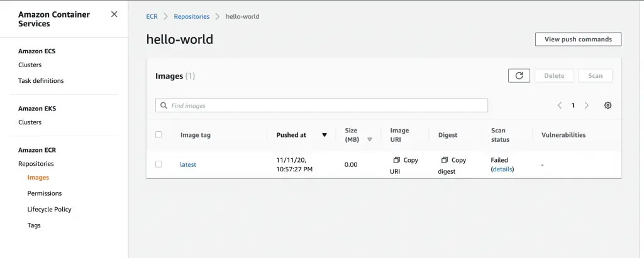Open Tags in sidebar
Screen dimensions: 644x258
coord(34,225)
